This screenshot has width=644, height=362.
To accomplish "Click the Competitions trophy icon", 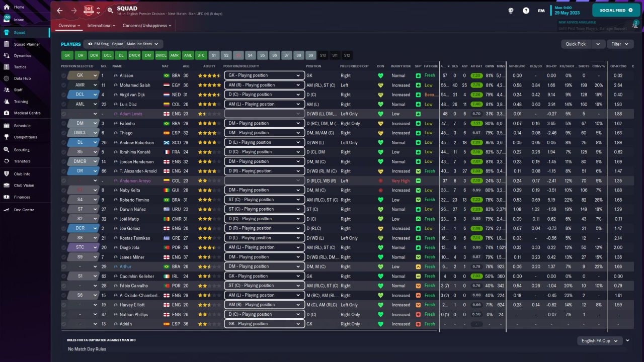I will click(x=7, y=137).
